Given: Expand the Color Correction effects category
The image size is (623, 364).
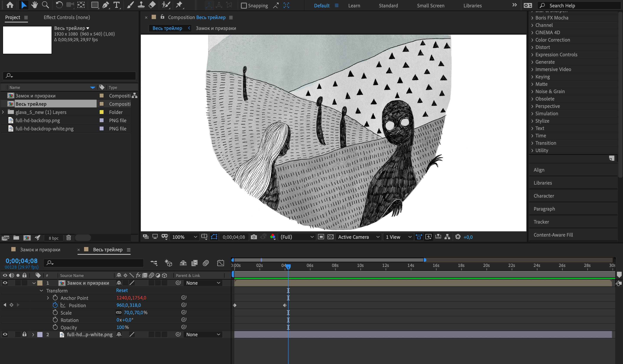Looking at the screenshot, I should pyautogui.click(x=532, y=40).
